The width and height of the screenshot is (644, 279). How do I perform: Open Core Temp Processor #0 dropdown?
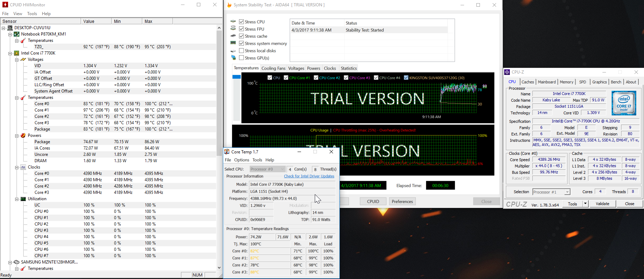(x=268, y=169)
